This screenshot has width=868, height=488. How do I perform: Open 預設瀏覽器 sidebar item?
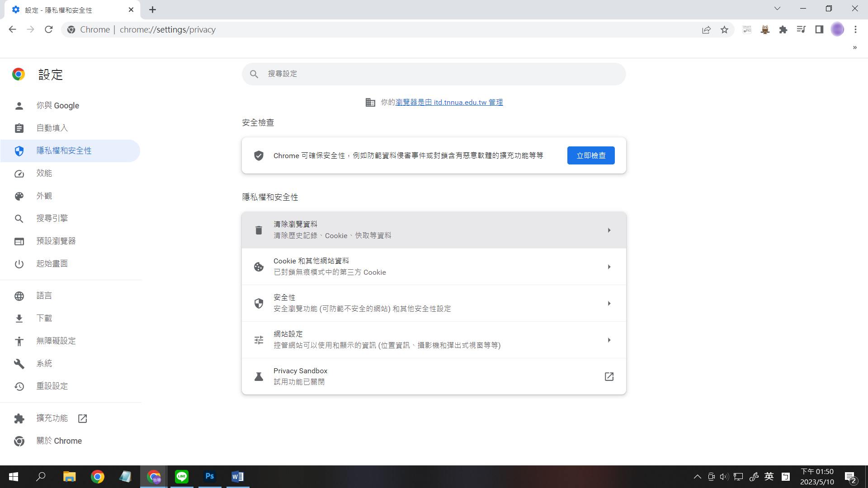coord(71,241)
